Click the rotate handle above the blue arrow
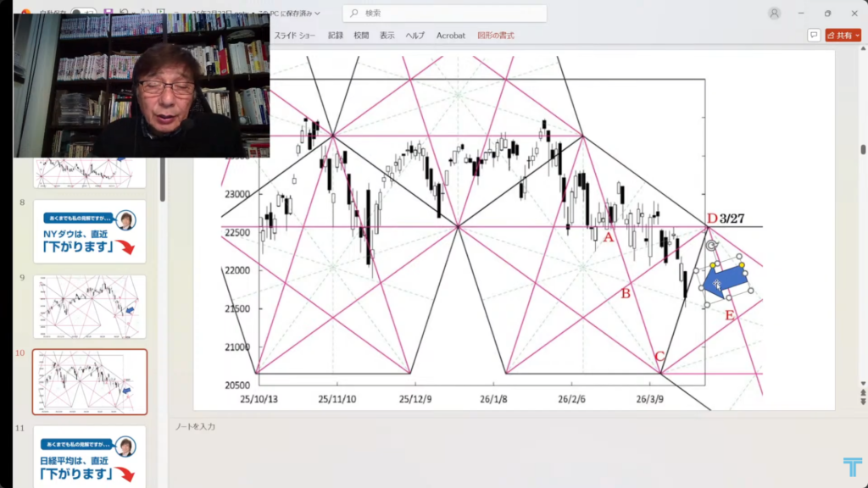 tap(711, 245)
